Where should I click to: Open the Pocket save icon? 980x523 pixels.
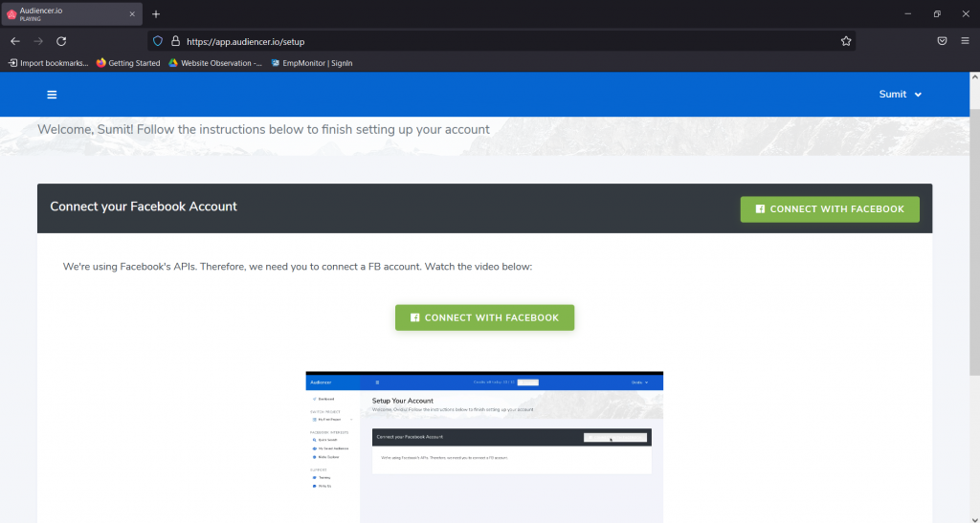[942, 41]
